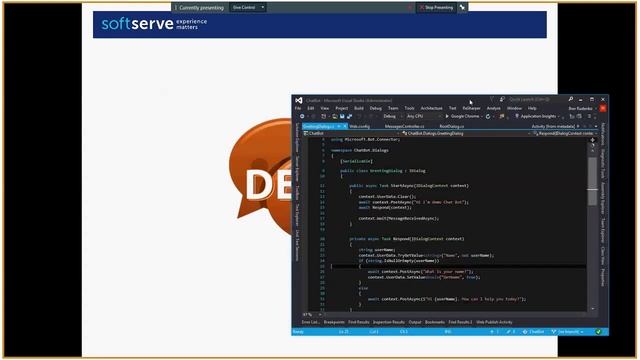Click the notifications flag icon in title bar

[492, 100]
